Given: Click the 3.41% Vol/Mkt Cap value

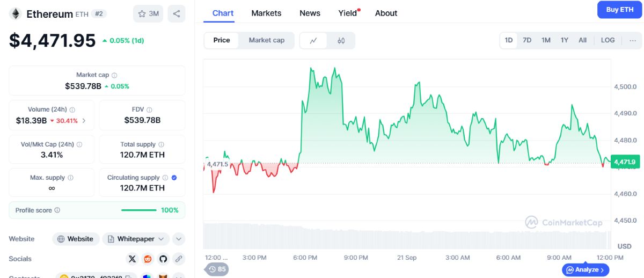Looking at the screenshot, I should click(x=52, y=155).
